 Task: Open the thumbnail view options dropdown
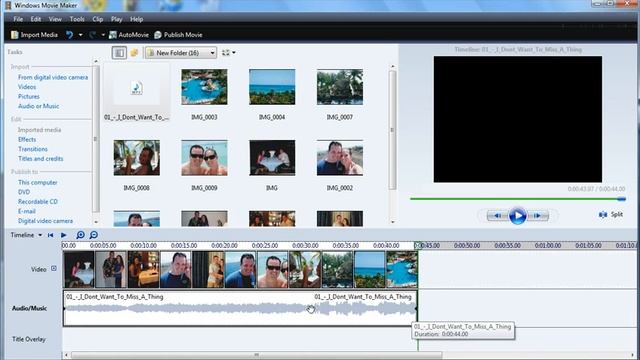pos(229,53)
